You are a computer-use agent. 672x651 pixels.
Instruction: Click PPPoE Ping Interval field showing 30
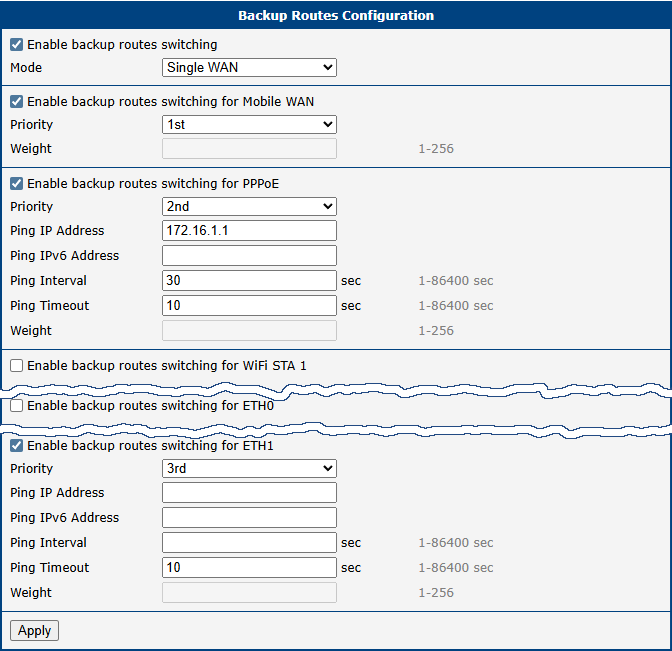[x=249, y=281]
